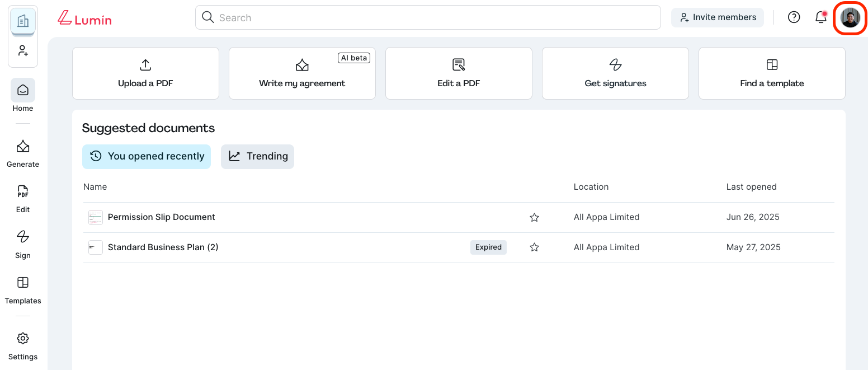Select the Sign feature in the sidebar
This screenshot has height=370, width=868.
point(22,242)
